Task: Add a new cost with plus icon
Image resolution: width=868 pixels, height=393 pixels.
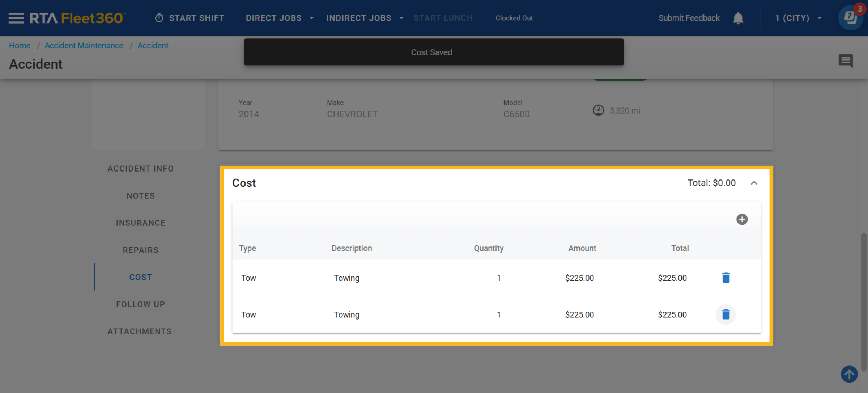Action: (742, 219)
